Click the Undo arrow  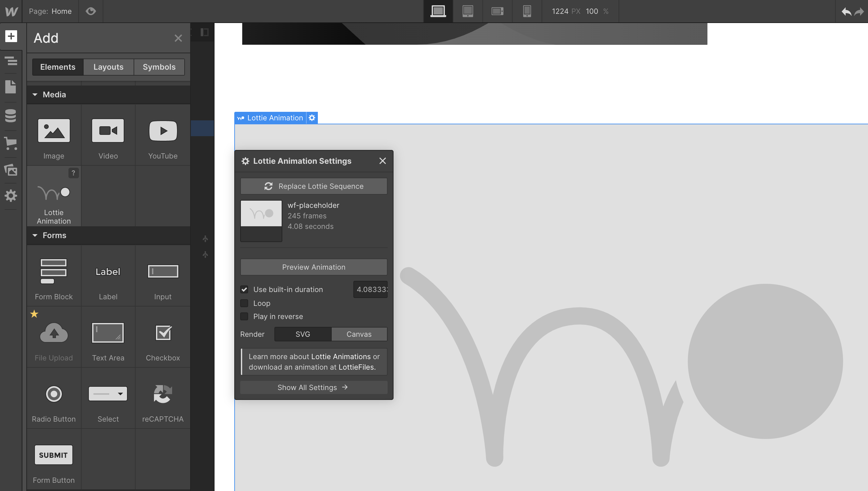pyautogui.click(x=846, y=12)
